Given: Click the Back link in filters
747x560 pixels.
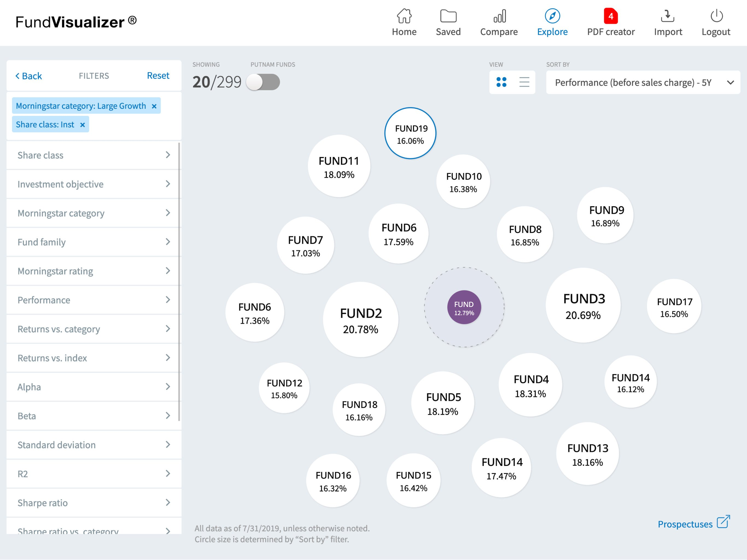Looking at the screenshot, I should click(x=29, y=76).
